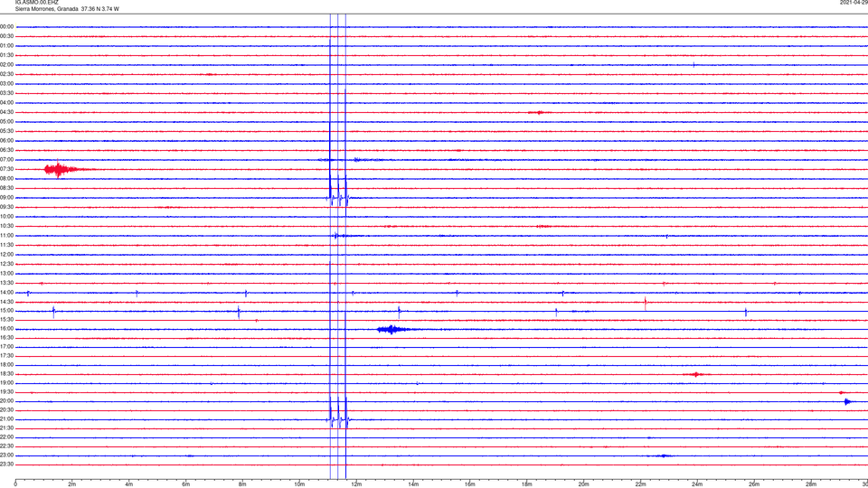The image size is (868, 488).
Task: Click the 0 mark on minute axis
Action: pos(15,484)
